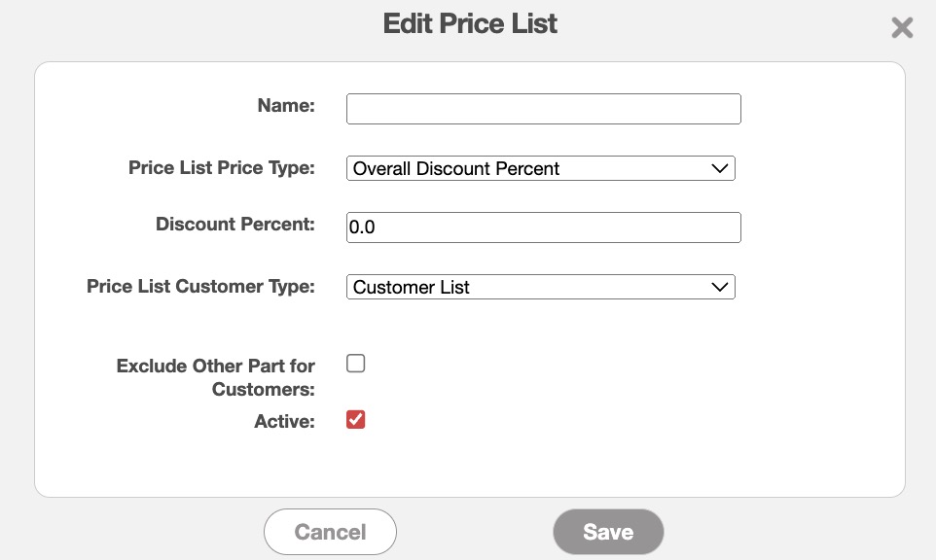936x560 pixels.
Task: Uncheck the Active checkbox
Action: 356,420
